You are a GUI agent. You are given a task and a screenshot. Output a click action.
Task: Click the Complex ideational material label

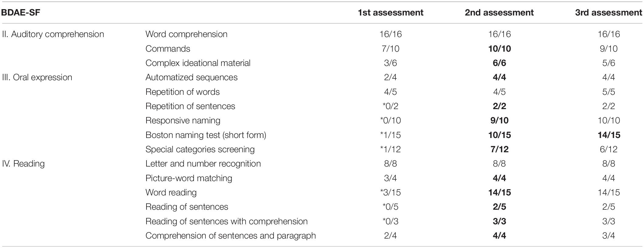198,63
